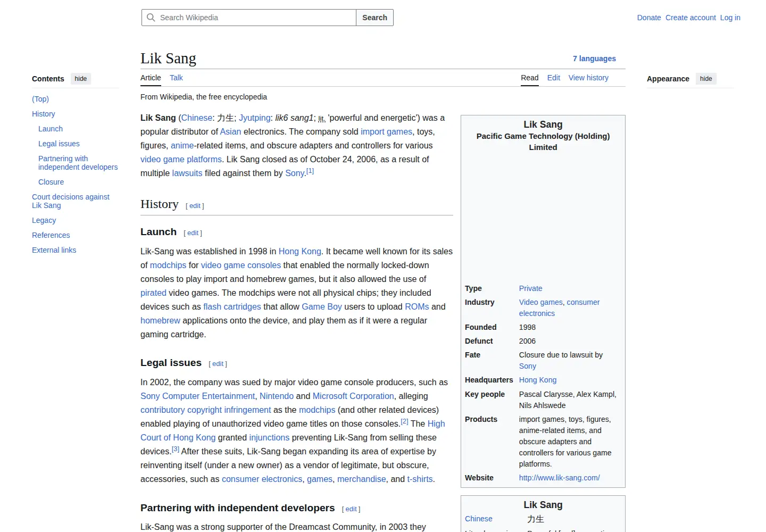Open the Game Boy link
Image resolution: width=766 pixels, height=532 pixels.
click(322, 306)
